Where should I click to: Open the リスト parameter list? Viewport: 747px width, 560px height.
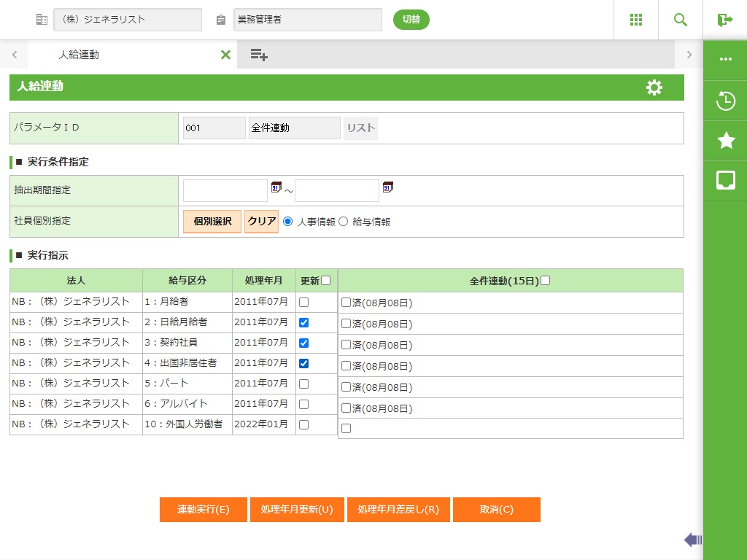click(360, 128)
